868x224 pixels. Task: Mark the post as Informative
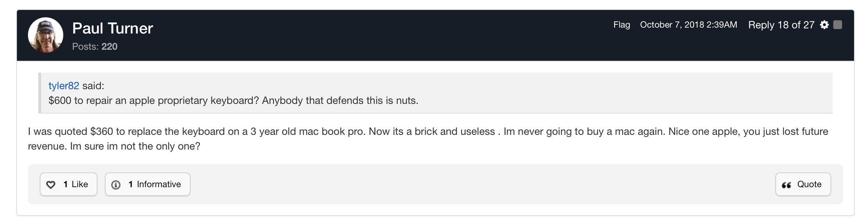[159, 184]
